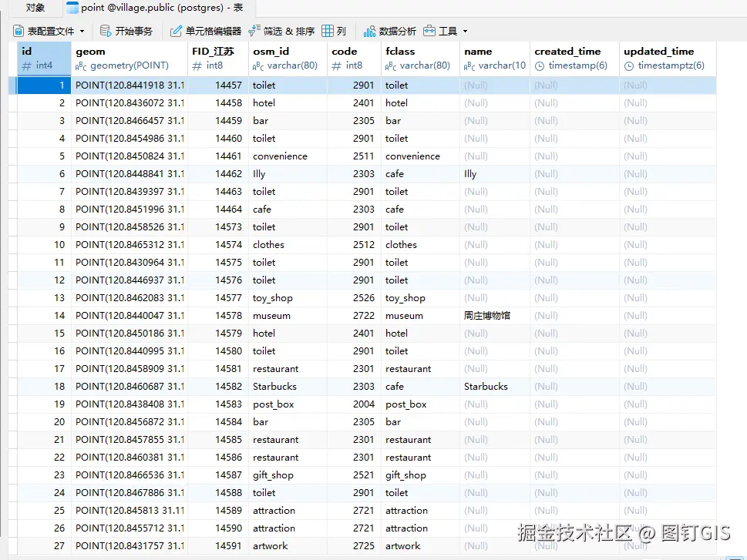Click the tools (工具) toolbox icon
The image size is (747, 560).
click(429, 32)
